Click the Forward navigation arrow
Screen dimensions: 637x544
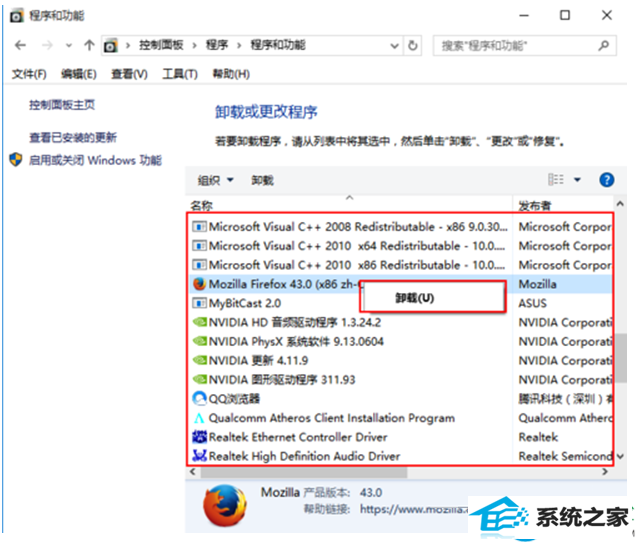pos(47,45)
